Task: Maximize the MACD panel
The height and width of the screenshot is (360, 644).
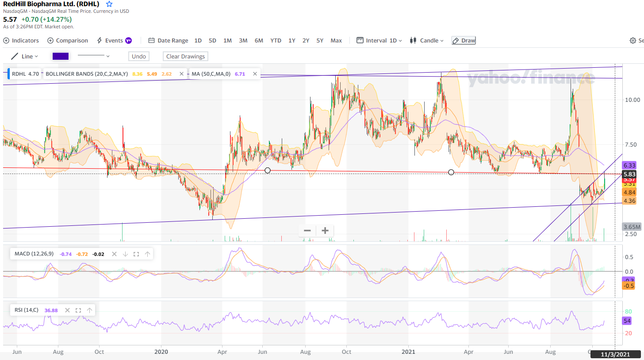Action: pos(136,254)
